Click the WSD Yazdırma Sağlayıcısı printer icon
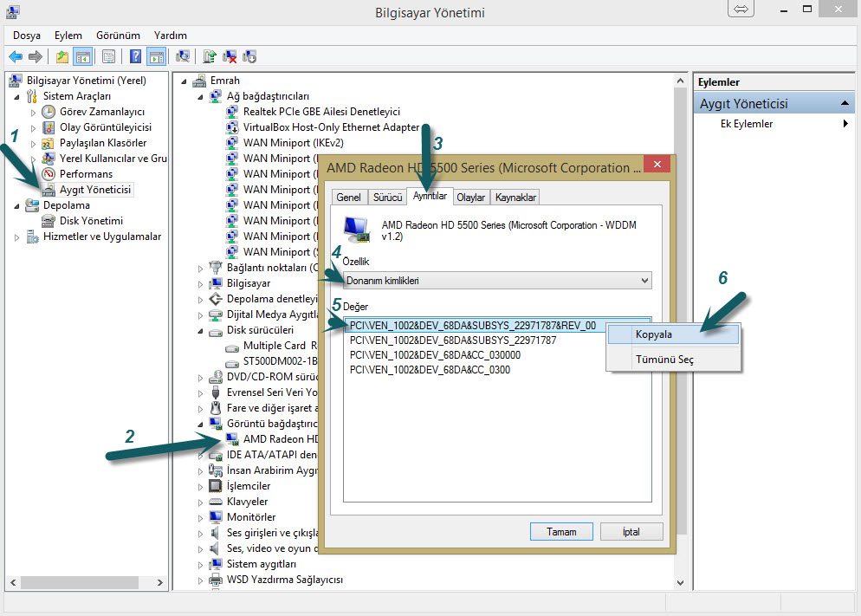 tap(216, 580)
